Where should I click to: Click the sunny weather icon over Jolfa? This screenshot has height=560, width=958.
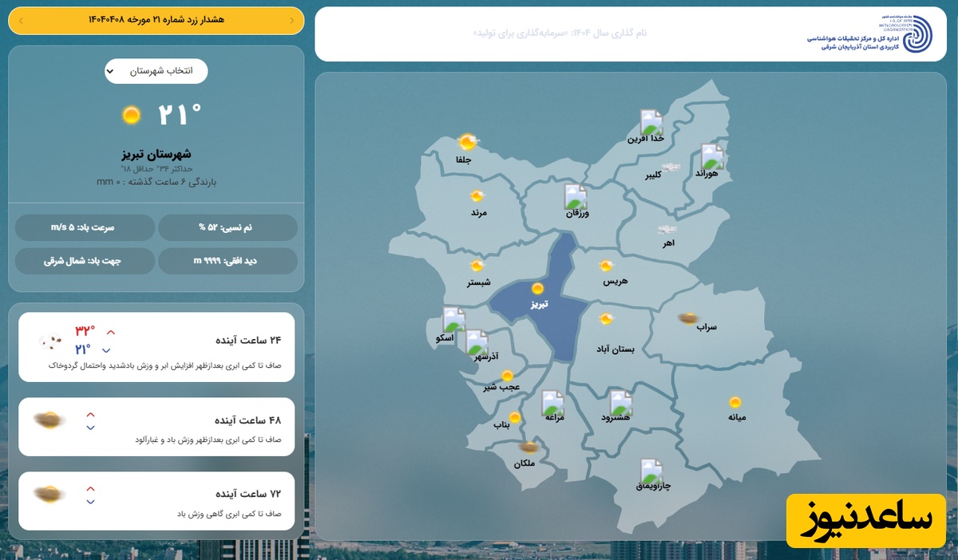coord(467,143)
